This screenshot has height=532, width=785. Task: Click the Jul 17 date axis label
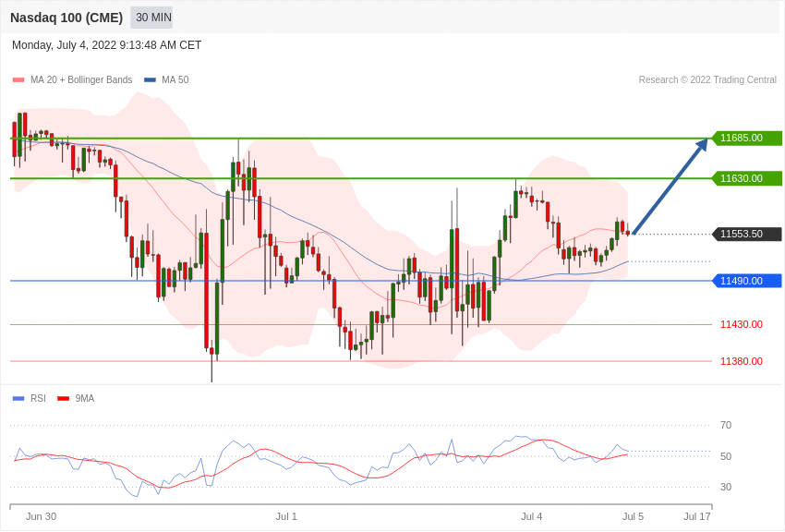tap(697, 516)
